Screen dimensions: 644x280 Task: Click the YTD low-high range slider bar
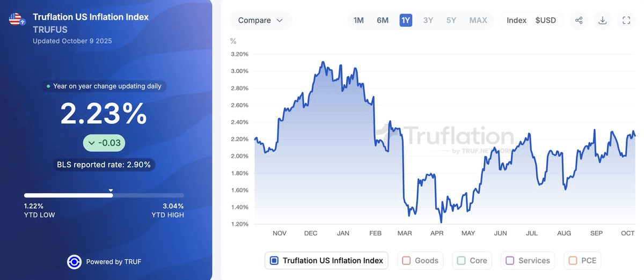pos(104,195)
